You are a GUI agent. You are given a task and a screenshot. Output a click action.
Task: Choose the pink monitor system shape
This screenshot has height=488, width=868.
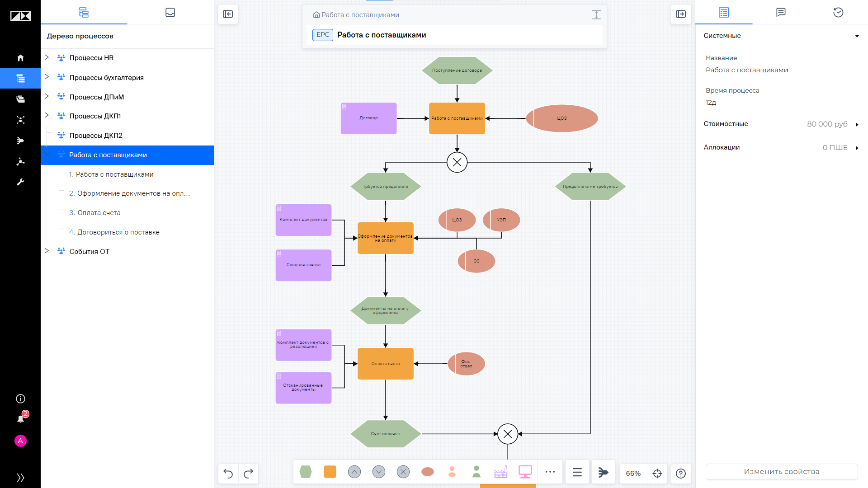[x=525, y=472]
